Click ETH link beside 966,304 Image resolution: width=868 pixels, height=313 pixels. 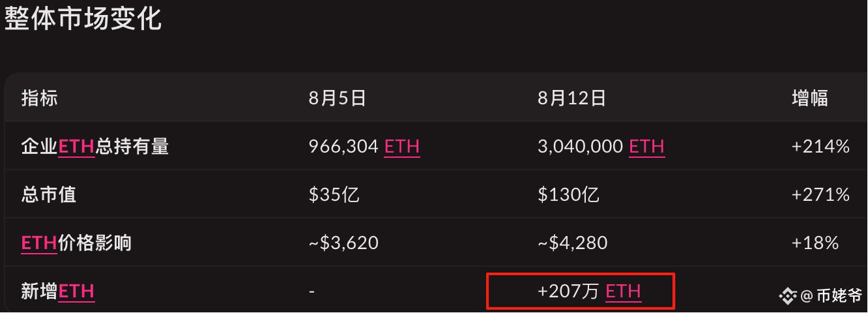(402, 146)
